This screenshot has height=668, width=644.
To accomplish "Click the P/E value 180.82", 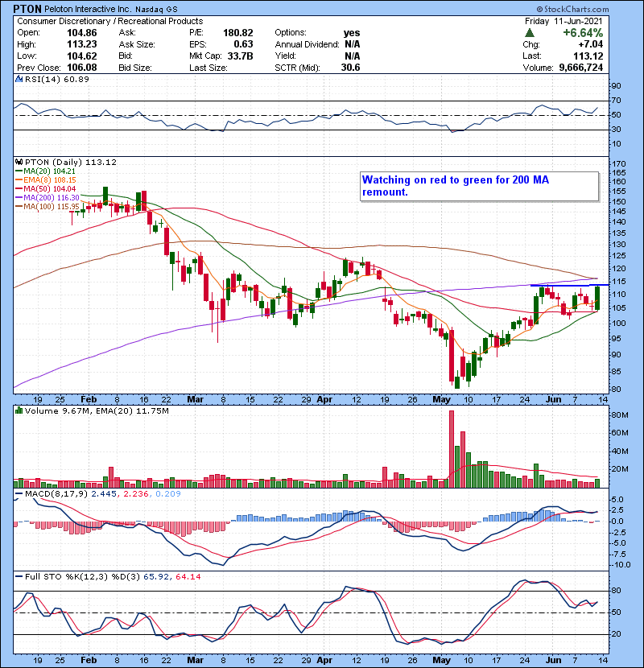I will (x=237, y=33).
